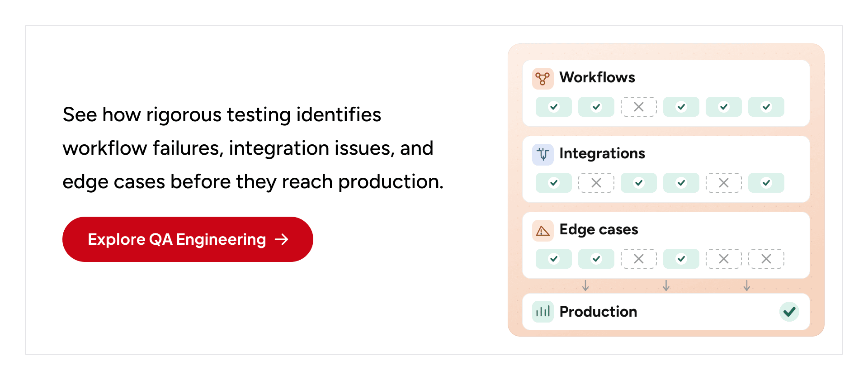Select the Production bar chart icon
Screen dimensions: 868x380
tap(542, 312)
